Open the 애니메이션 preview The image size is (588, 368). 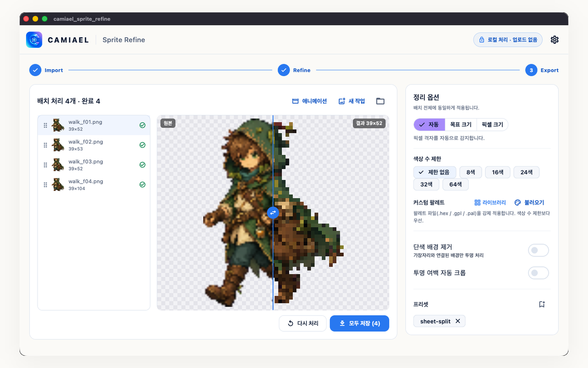(x=310, y=101)
